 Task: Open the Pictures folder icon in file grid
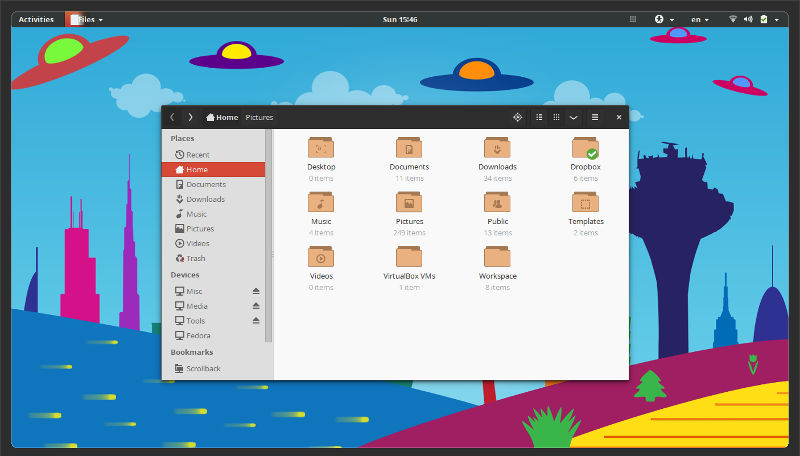(409, 202)
